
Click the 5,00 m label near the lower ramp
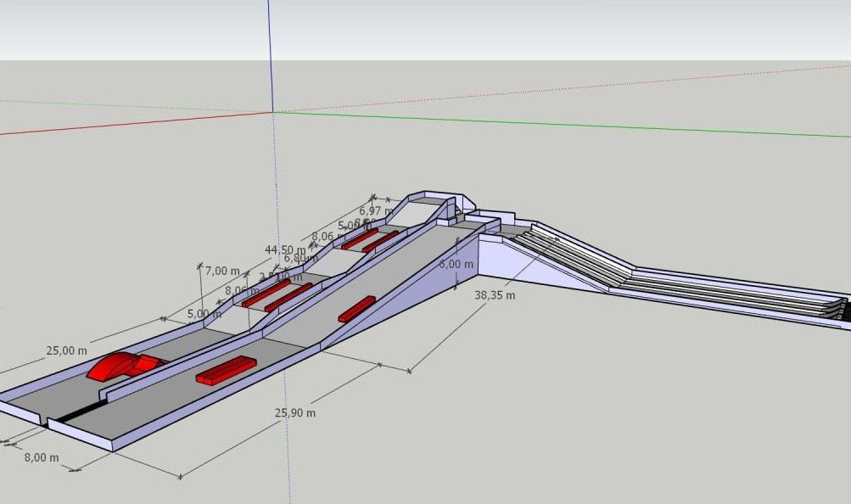204,314
